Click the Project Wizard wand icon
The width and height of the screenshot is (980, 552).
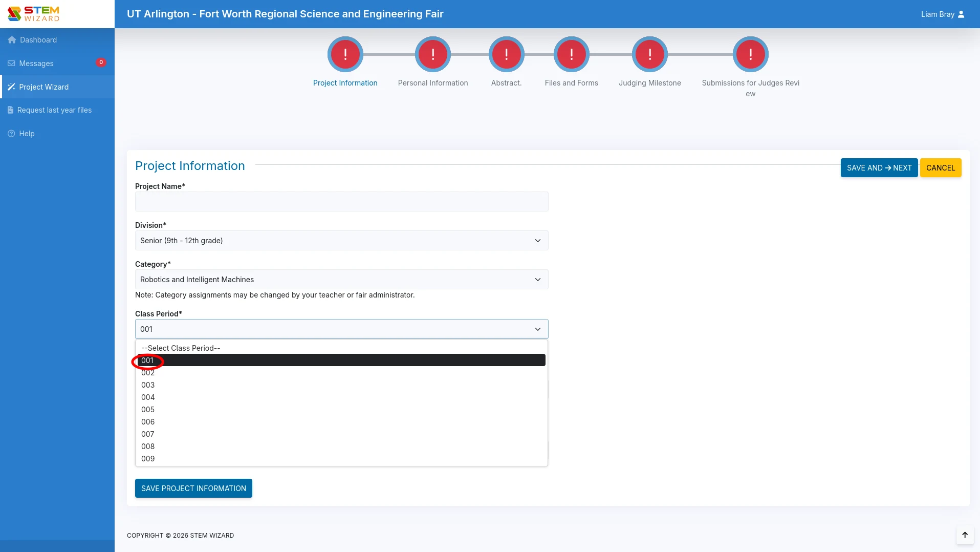coord(11,87)
